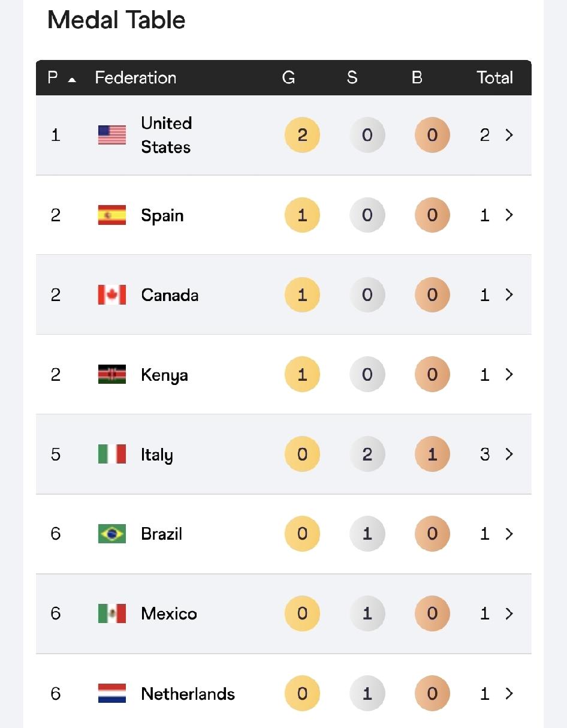Open the Brazil federation name link
The image size is (567, 728).
161,534
